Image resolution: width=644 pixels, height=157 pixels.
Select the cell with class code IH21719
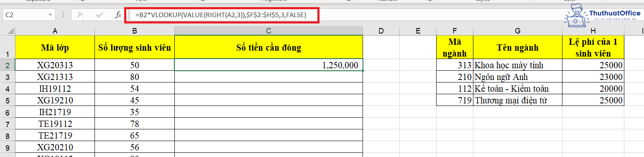55,112
